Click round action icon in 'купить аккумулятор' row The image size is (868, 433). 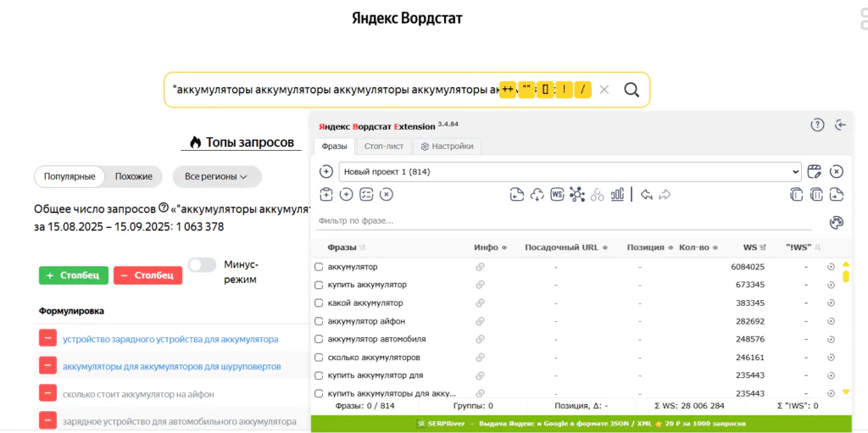[831, 286]
